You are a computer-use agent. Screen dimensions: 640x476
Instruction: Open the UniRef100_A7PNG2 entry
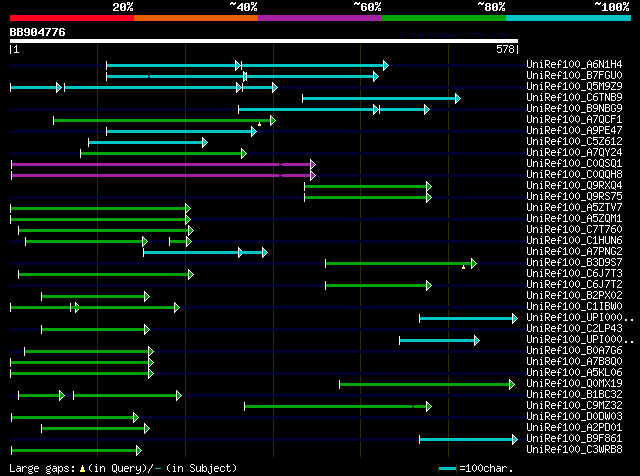pyautogui.click(x=574, y=252)
